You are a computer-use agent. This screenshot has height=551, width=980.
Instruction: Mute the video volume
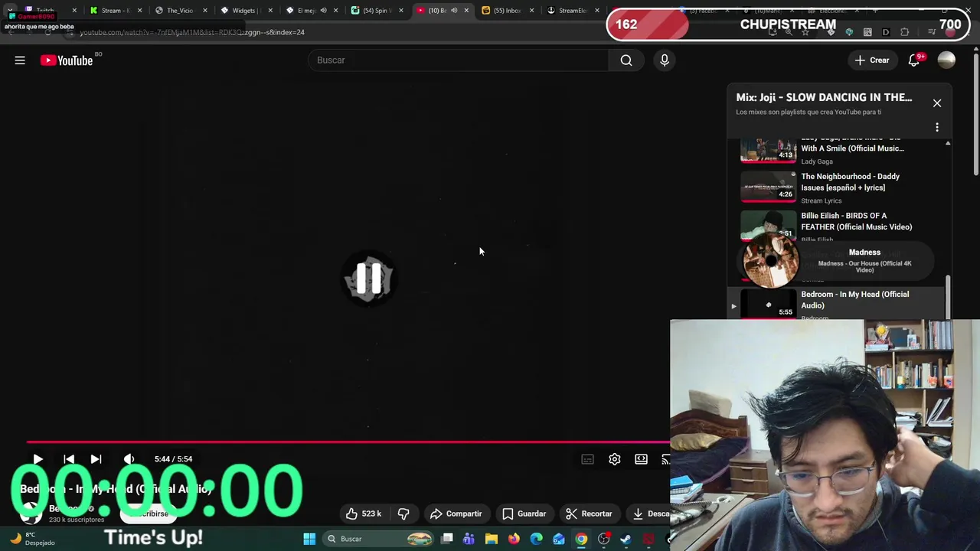(129, 459)
